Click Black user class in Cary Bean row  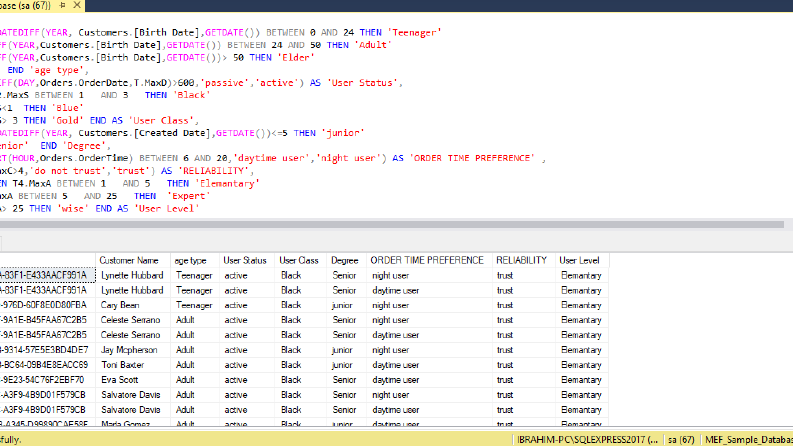pos(301,305)
